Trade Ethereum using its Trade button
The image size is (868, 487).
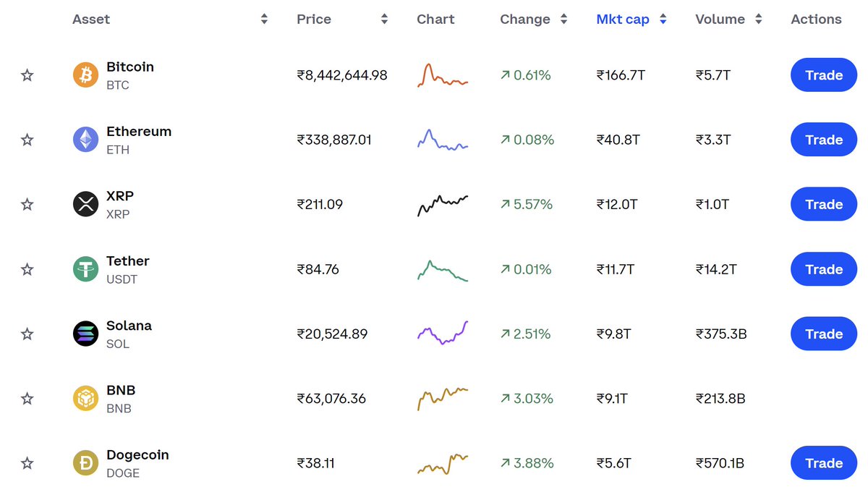[x=824, y=140]
